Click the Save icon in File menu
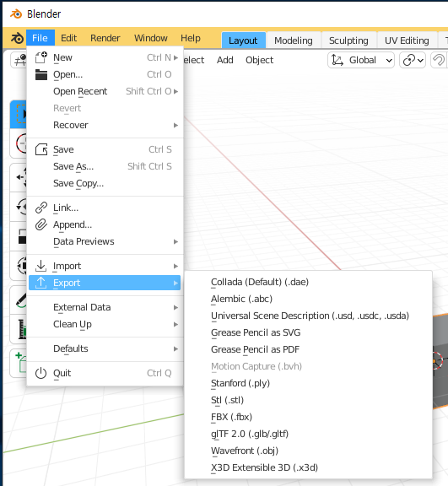 coord(40,149)
